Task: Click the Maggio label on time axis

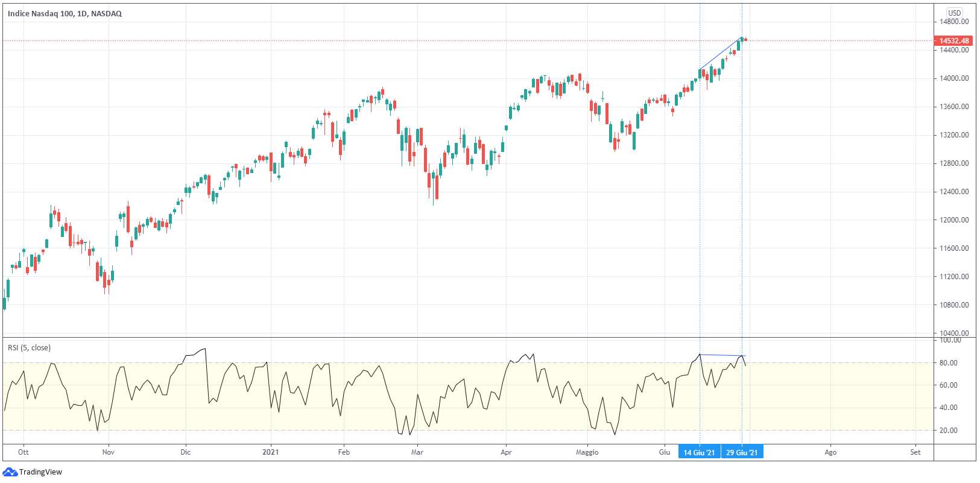Action: pyautogui.click(x=587, y=452)
